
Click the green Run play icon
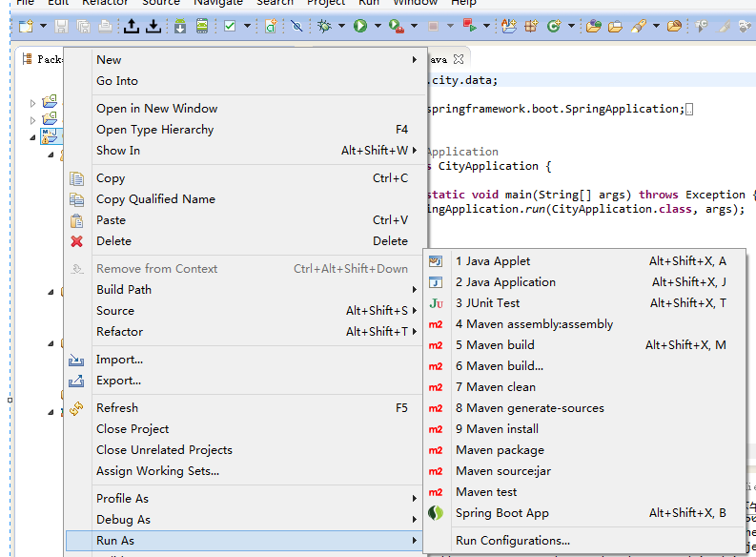click(x=360, y=26)
